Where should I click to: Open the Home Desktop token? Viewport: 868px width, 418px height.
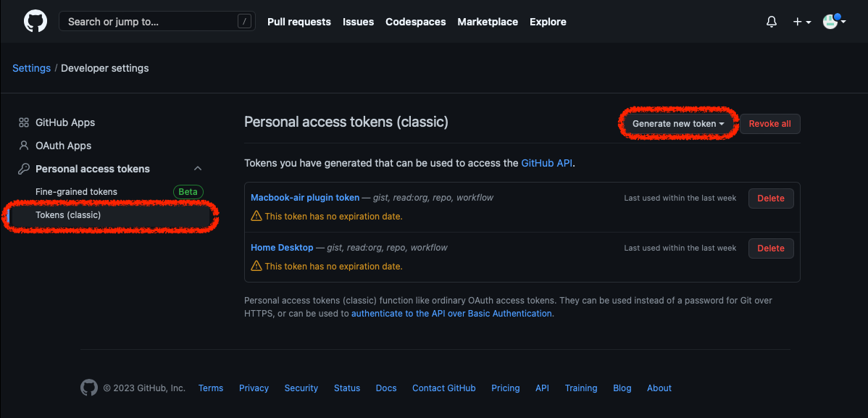pos(283,248)
